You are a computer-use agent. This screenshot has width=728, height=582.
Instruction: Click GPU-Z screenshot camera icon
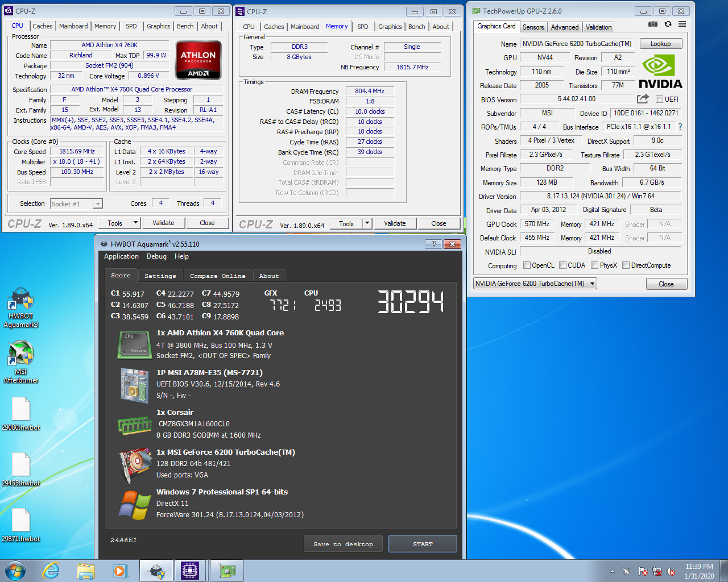click(653, 24)
